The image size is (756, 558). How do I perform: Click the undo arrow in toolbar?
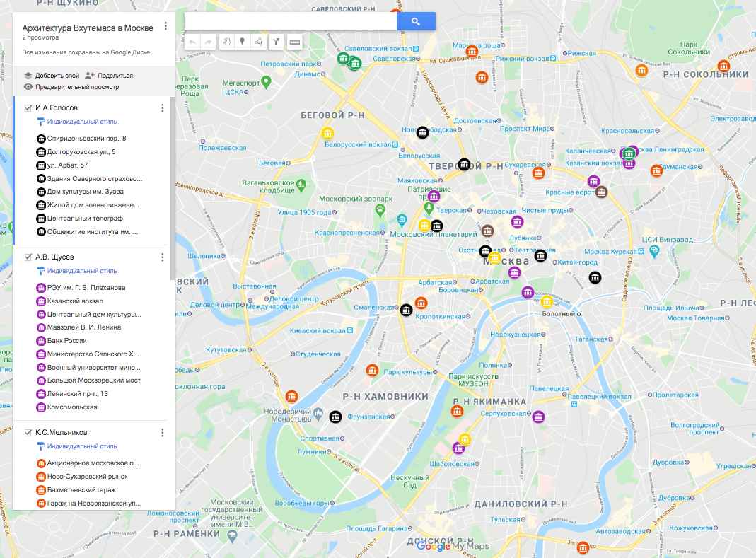coord(192,42)
